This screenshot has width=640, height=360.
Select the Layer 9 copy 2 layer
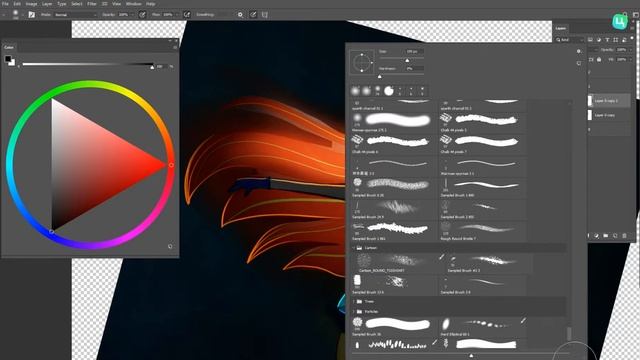(609, 100)
